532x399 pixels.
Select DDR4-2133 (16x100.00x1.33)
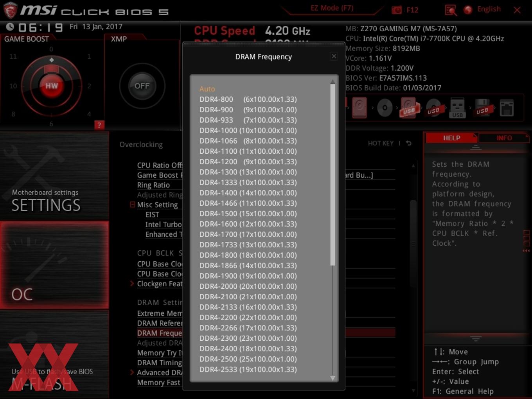pyautogui.click(x=248, y=307)
